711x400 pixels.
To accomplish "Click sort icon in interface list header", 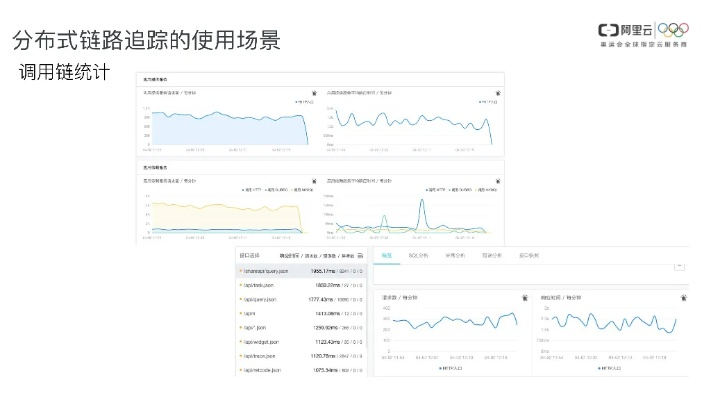I will tap(360, 255).
